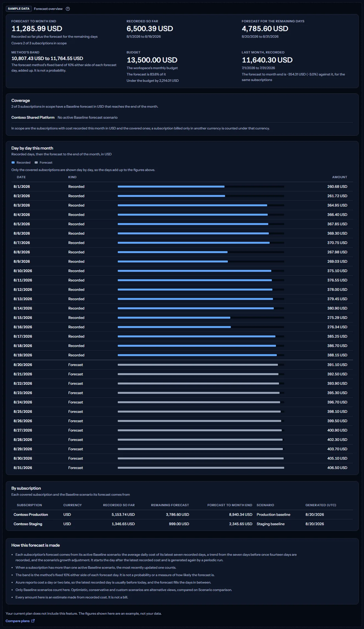Select the 267.98 USD amount
Viewport: 364px width, 629px height.
point(337,252)
